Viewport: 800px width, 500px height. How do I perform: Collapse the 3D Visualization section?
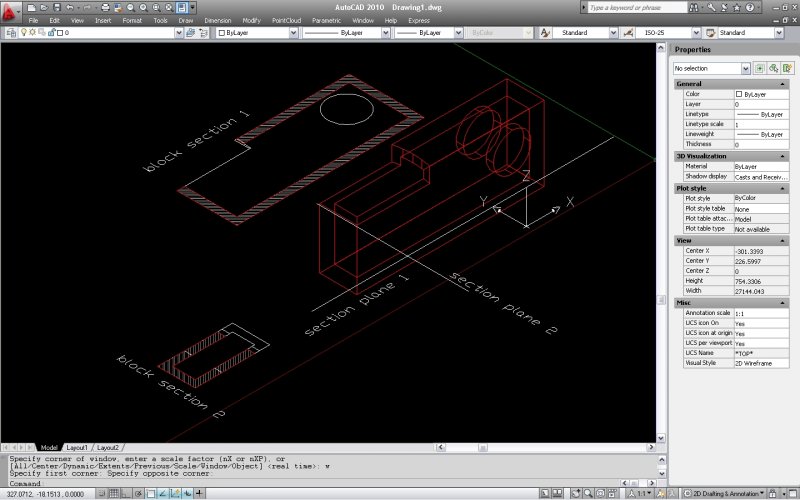click(x=783, y=156)
